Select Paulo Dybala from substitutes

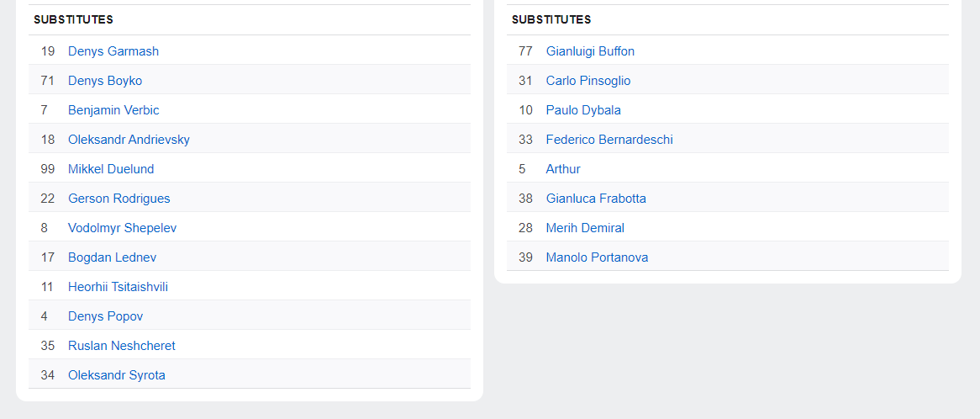[x=583, y=110]
